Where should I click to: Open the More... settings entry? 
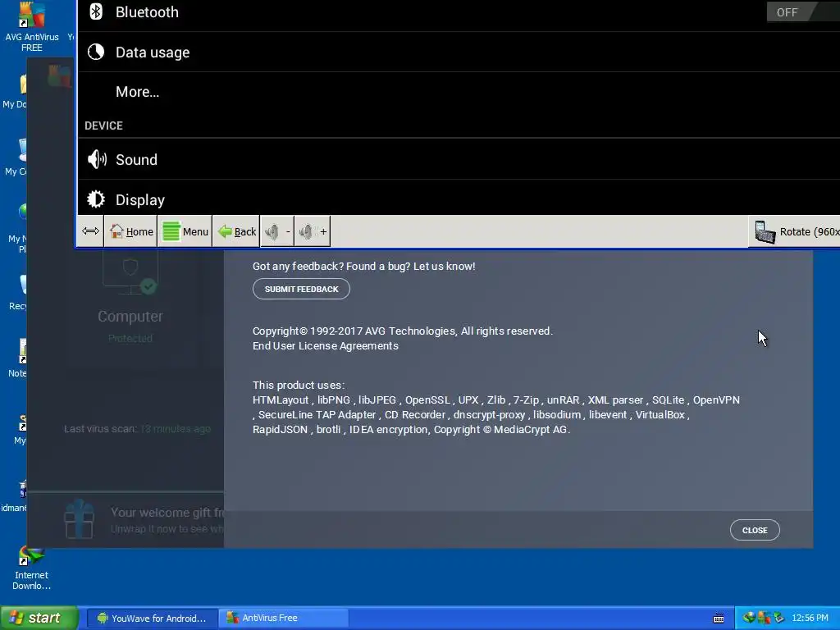459,92
